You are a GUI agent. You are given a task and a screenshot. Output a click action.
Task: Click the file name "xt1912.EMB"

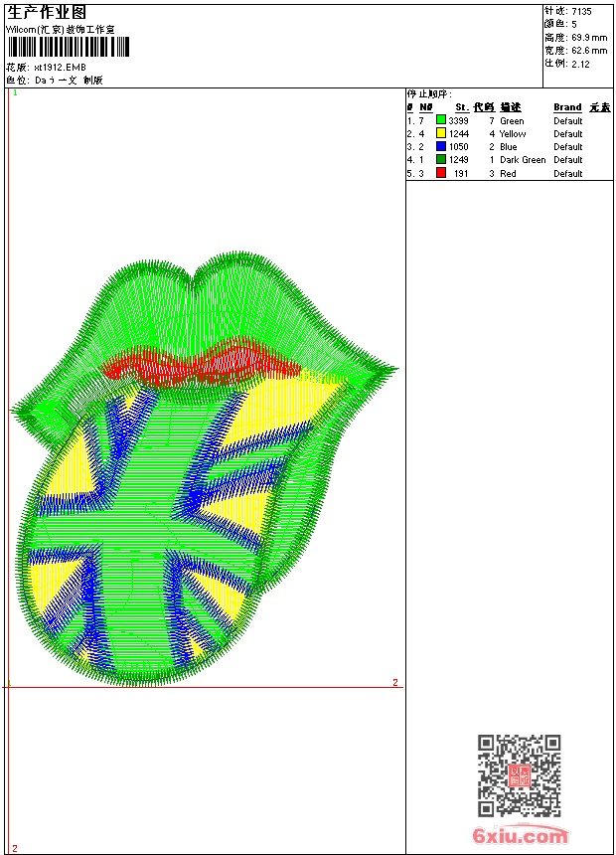60,67
